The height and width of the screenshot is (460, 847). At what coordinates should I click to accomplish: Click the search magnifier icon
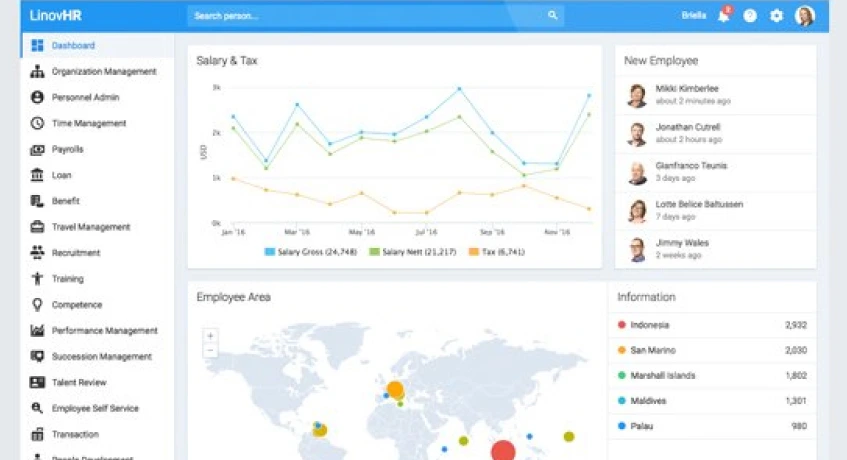(552, 16)
